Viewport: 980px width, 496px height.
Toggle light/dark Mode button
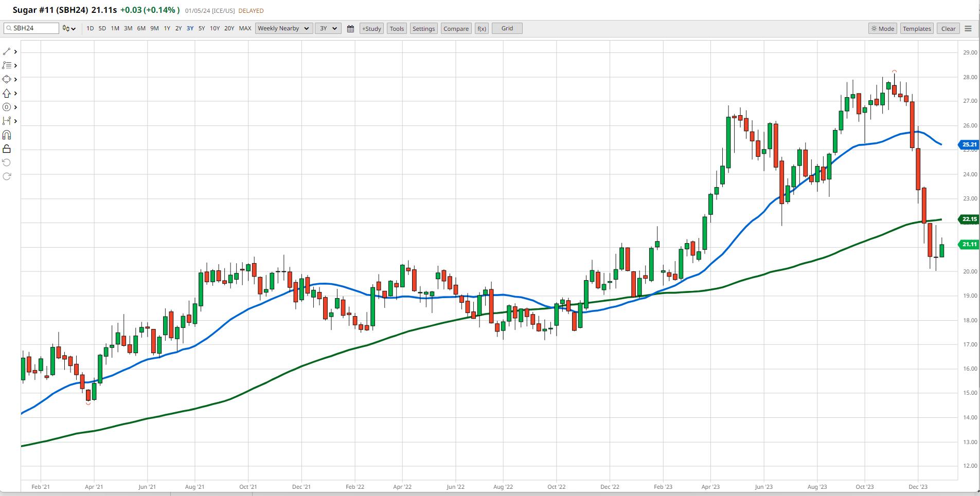[882, 29]
